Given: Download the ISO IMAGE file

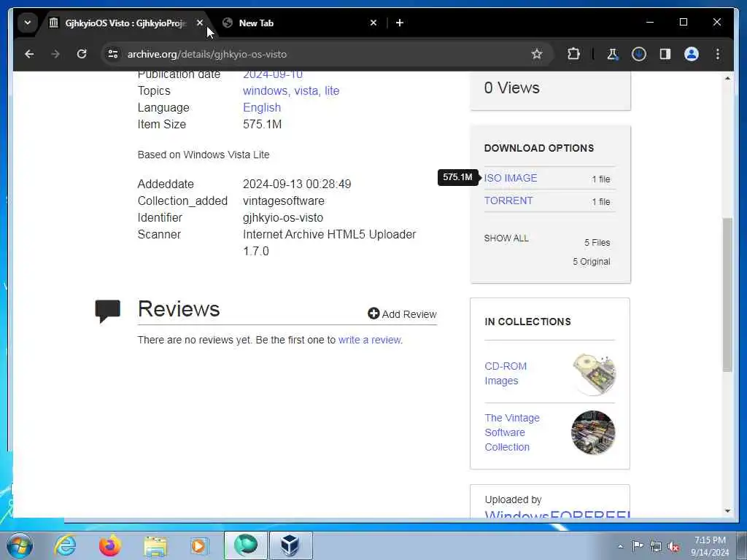Looking at the screenshot, I should [510, 178].
